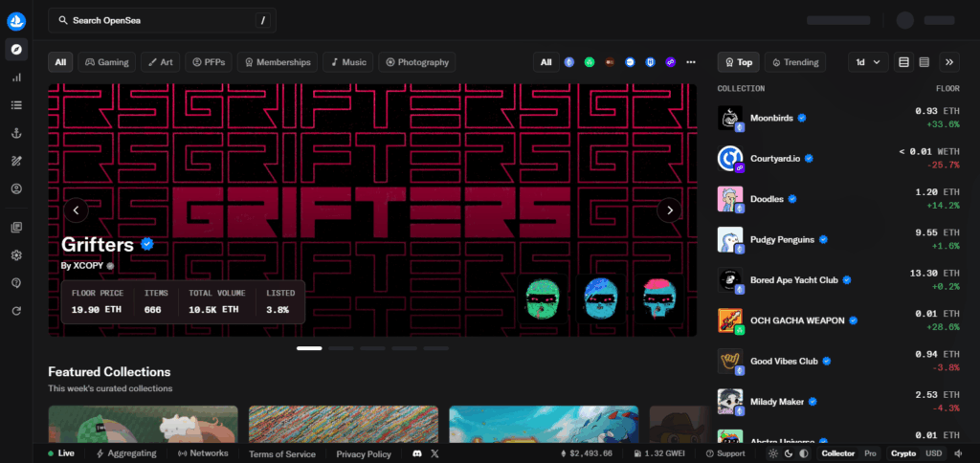Viewport: 980px width, 463px height.
Task: Open settings gear in the left sidebar
Action: [16, 255]
